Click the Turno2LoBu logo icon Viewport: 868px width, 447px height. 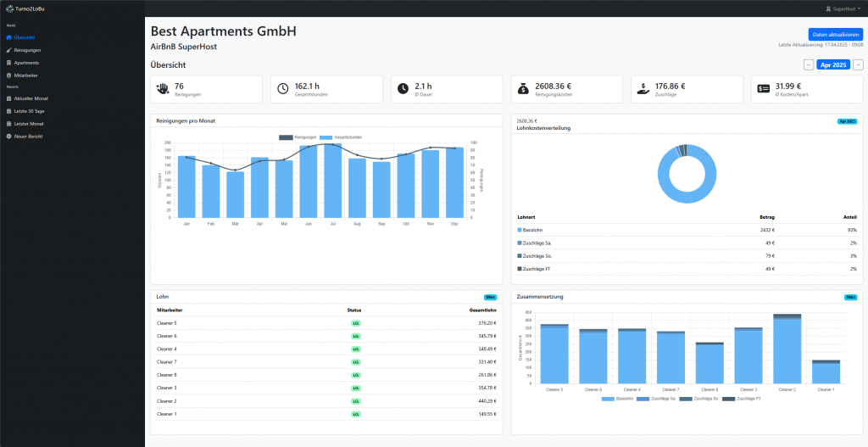pos(9,8)
